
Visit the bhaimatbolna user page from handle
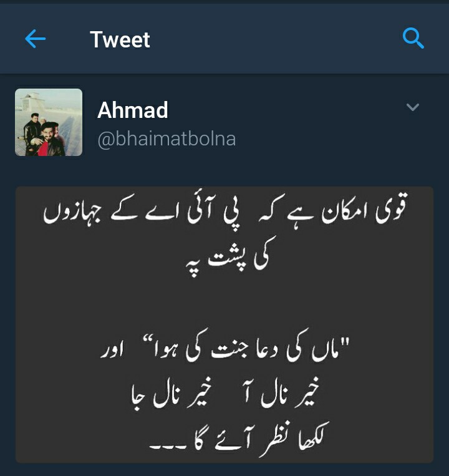167,139
